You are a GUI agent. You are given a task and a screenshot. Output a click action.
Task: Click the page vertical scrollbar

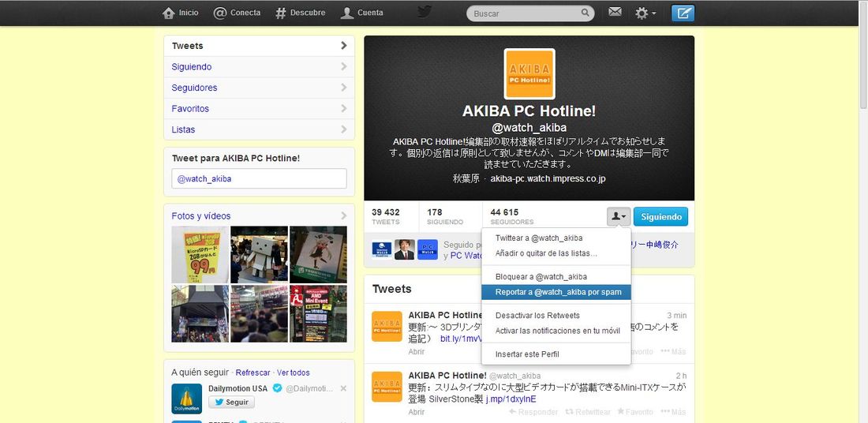[x=863, y=55]
